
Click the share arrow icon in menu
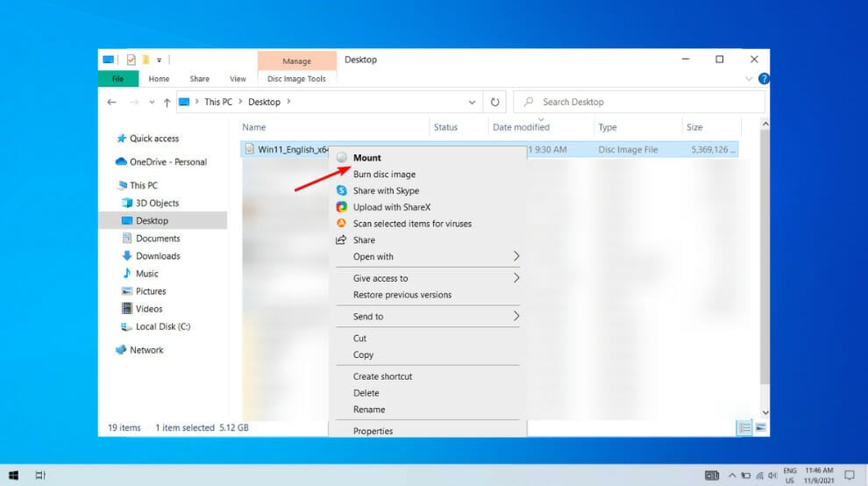pos(341,240)
